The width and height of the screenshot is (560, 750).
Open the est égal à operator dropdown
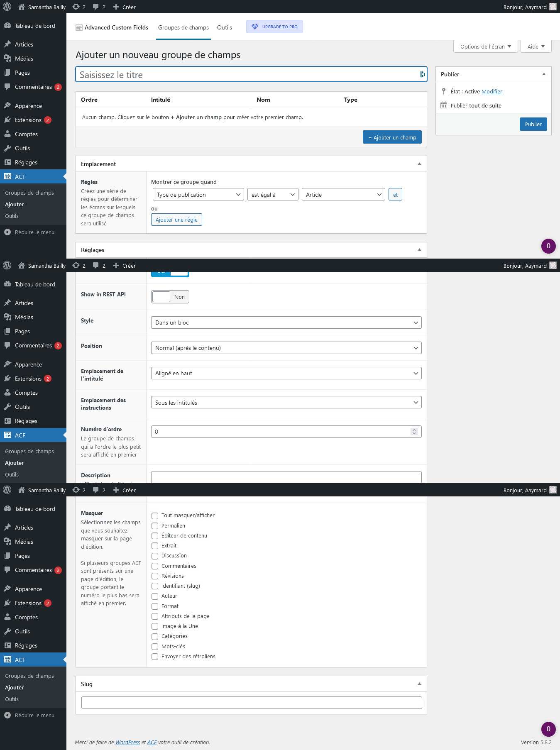pyautogui.click(x=273, y=195)
